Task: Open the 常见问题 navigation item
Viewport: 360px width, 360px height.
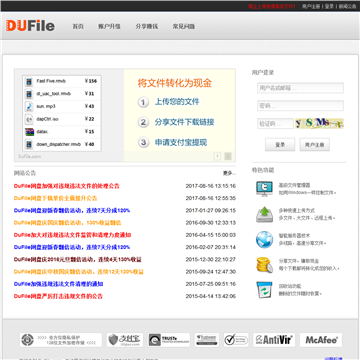Action: (184, 27)
